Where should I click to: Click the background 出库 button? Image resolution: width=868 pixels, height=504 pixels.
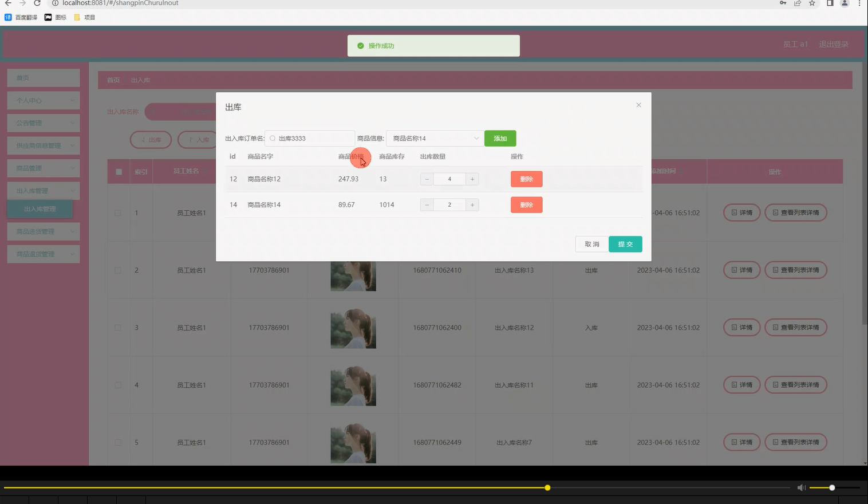click(x=151, y=140)
